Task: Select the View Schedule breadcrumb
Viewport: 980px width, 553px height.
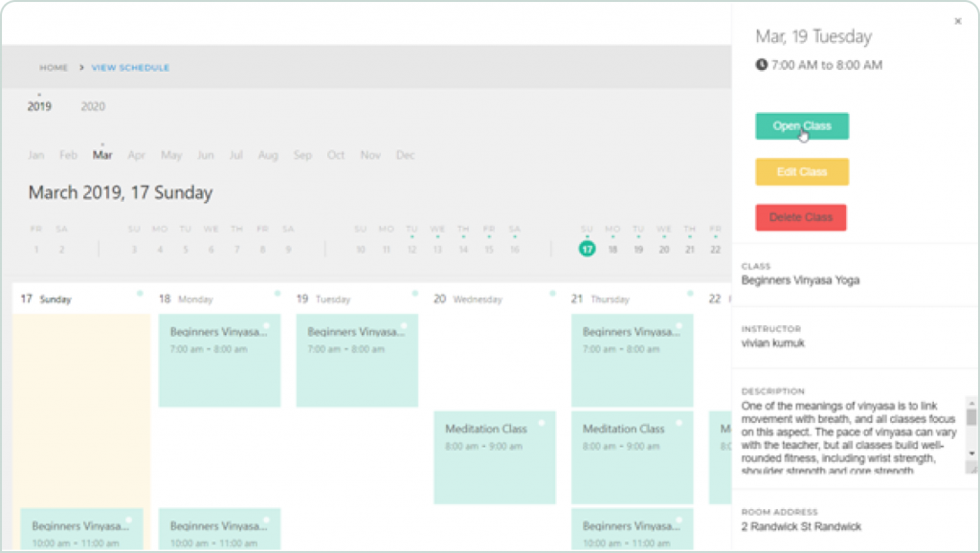Action: point(129,68)
